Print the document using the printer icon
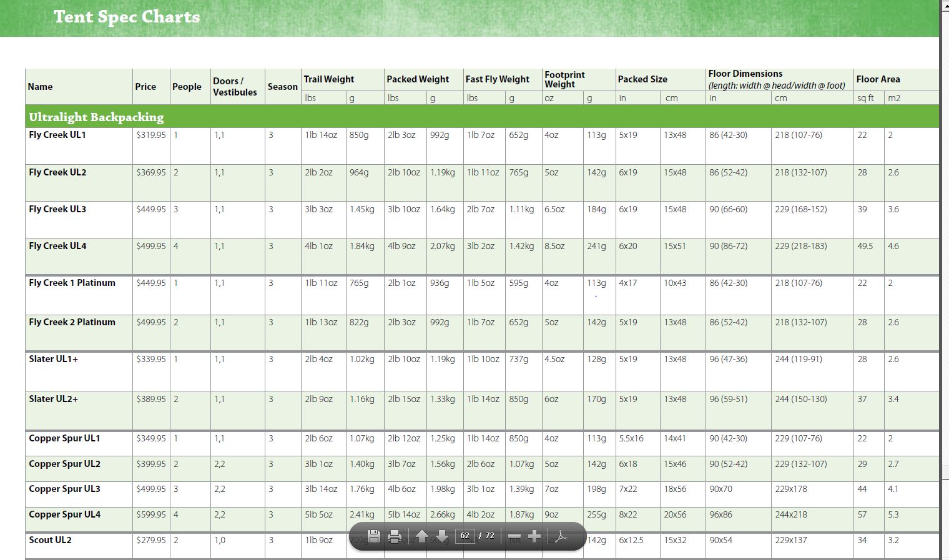The height and width of the screenshot is (560, 949). point(395,536)
